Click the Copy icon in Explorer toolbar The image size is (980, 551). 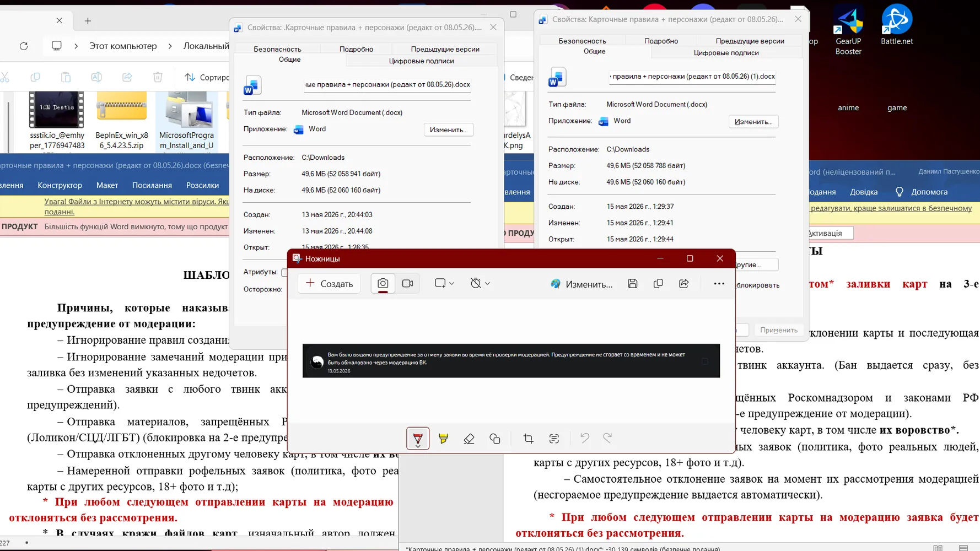(35, 77)
